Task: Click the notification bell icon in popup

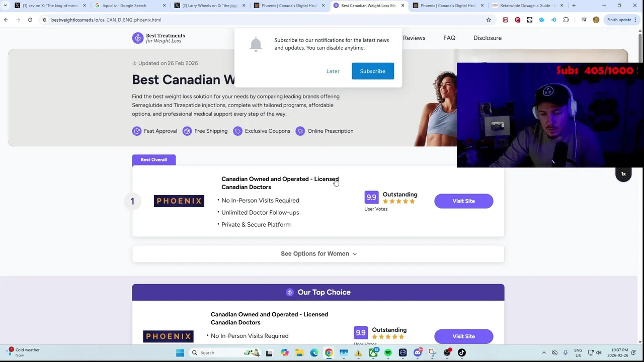Action: [x=256, y=44]
